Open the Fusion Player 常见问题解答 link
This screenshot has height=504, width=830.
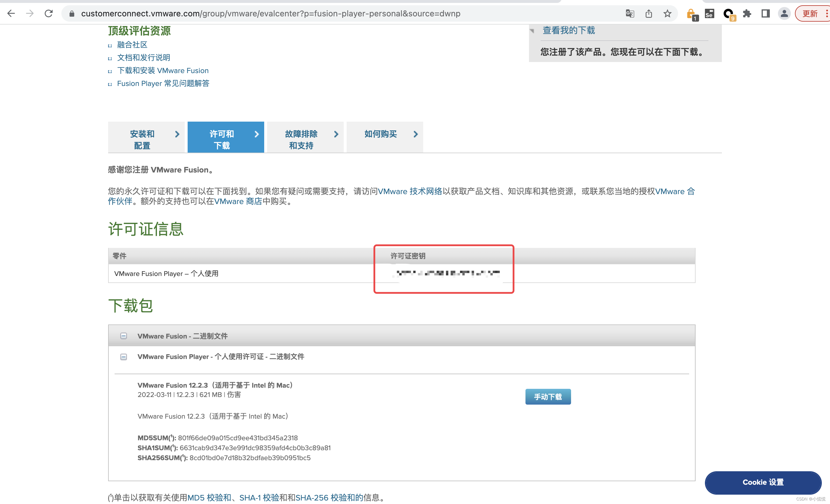click(x=163, y=83)
